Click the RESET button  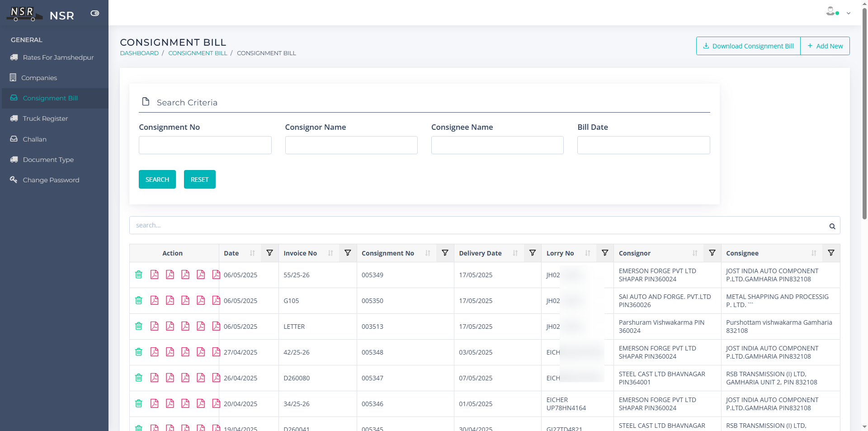point(200,180)
